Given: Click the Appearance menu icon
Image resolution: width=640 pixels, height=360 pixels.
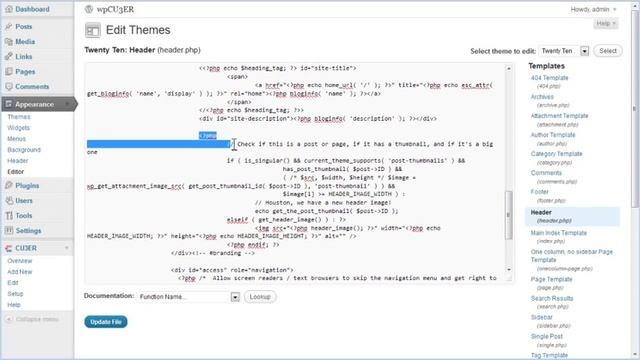Looking at the screenshot, I should tap(9, 104).
